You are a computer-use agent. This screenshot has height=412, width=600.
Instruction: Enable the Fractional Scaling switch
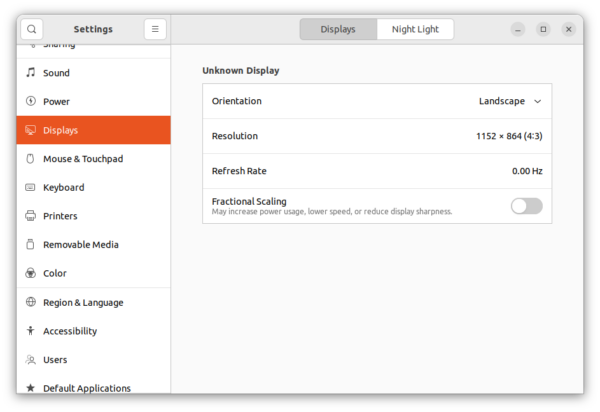tap(526, 206)
